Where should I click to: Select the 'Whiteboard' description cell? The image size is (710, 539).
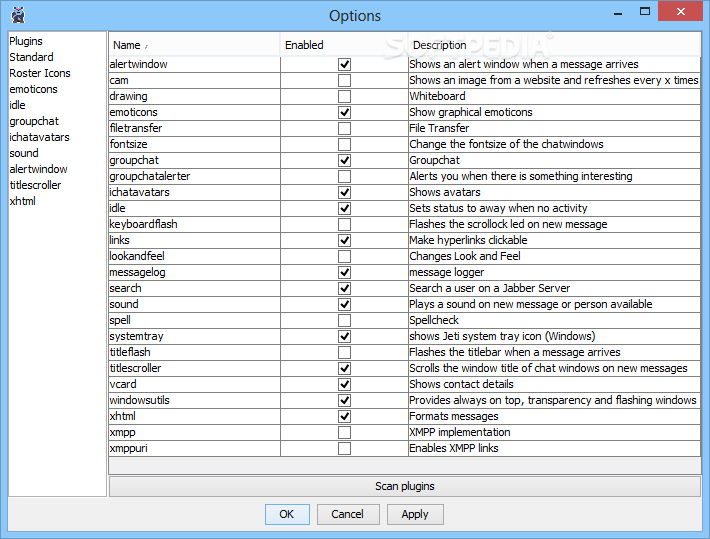pos(554,96)
